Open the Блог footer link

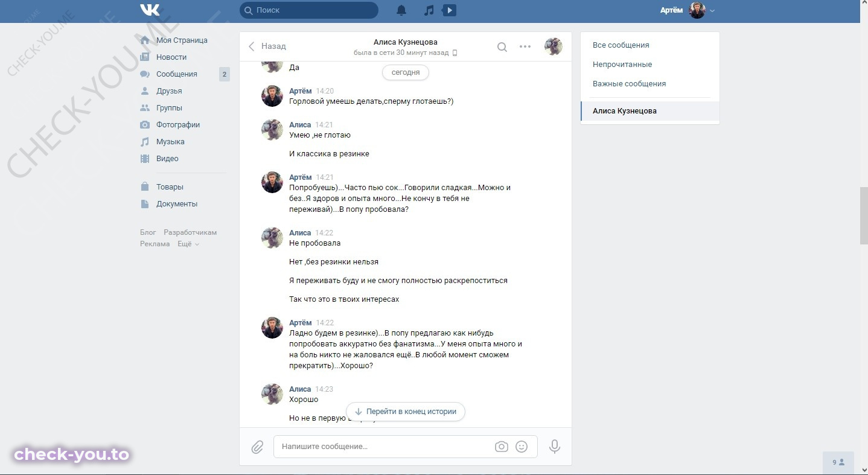148,232
